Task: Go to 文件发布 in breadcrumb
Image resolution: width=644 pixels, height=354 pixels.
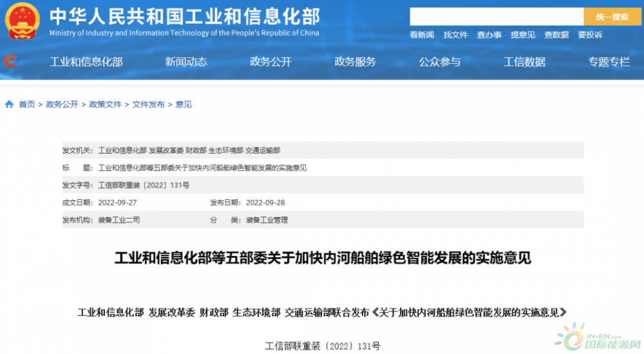Action: pos(148,104)
